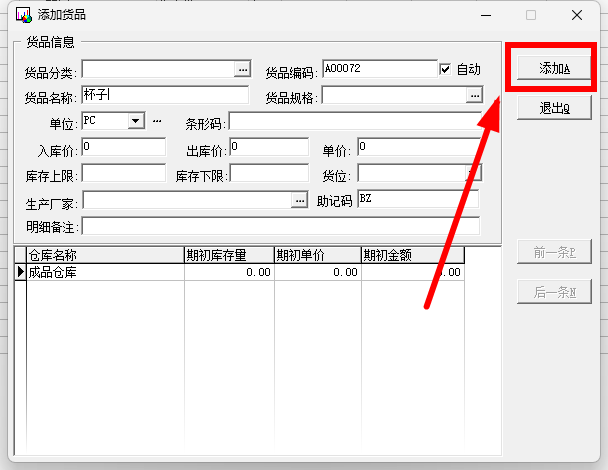Open 货品规格 browse ellipsis button
This screenshot has width=608, height=470.
[x=474, y=95]
